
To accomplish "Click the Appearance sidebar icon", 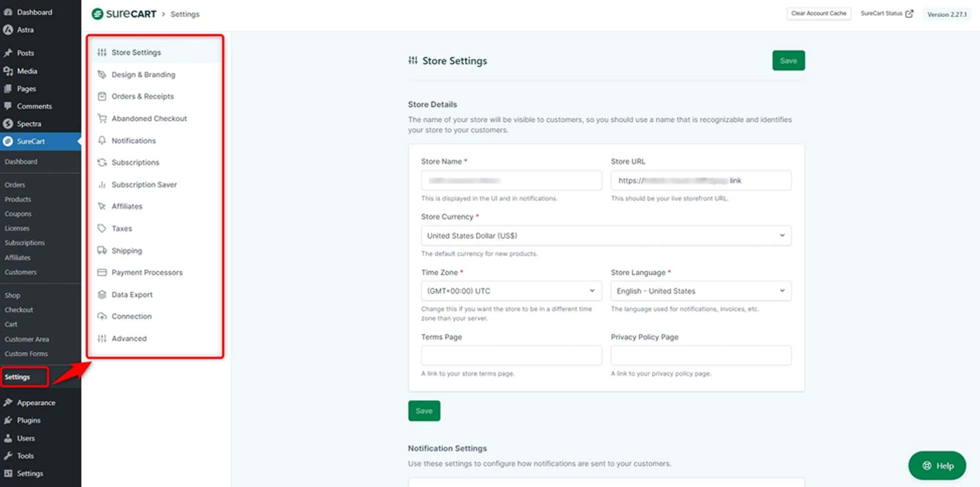I will point(8,402).
